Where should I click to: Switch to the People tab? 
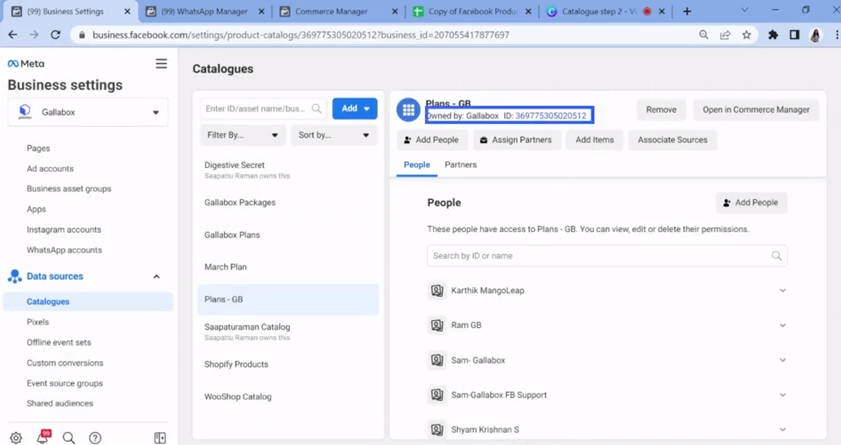click(x=417, y=165)
